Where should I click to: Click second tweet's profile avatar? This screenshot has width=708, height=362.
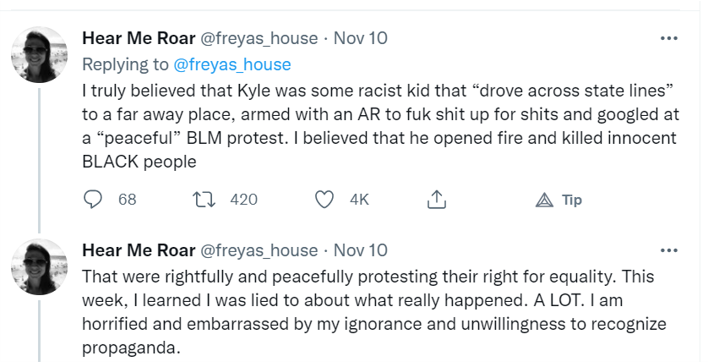(x=39, y=267)
